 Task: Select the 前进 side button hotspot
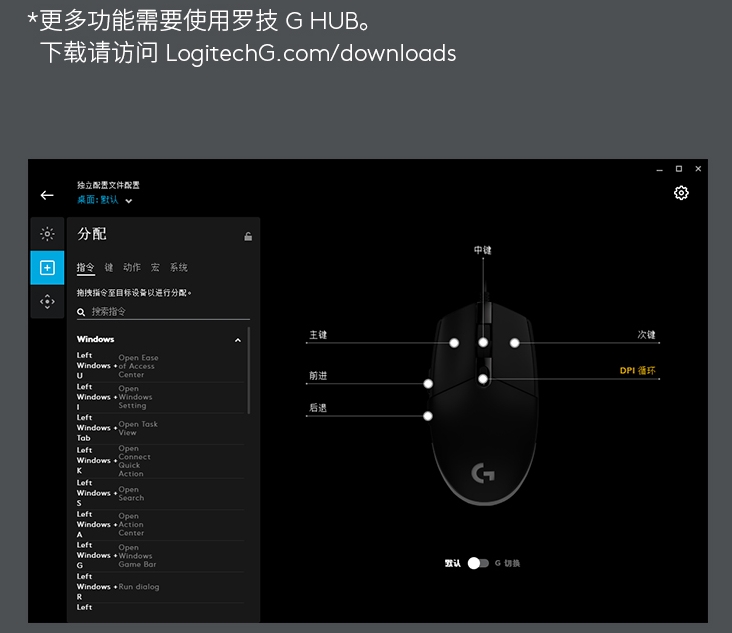[x=428, y=384]
